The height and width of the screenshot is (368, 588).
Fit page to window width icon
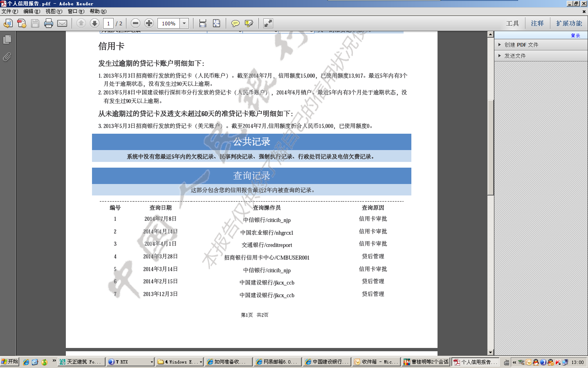[x=203, y=23]
